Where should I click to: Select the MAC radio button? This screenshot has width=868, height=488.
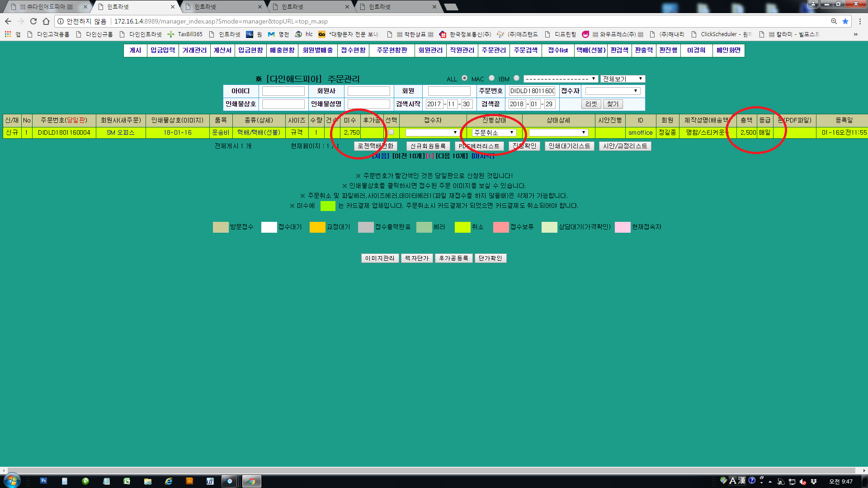[x=491, y=78]
